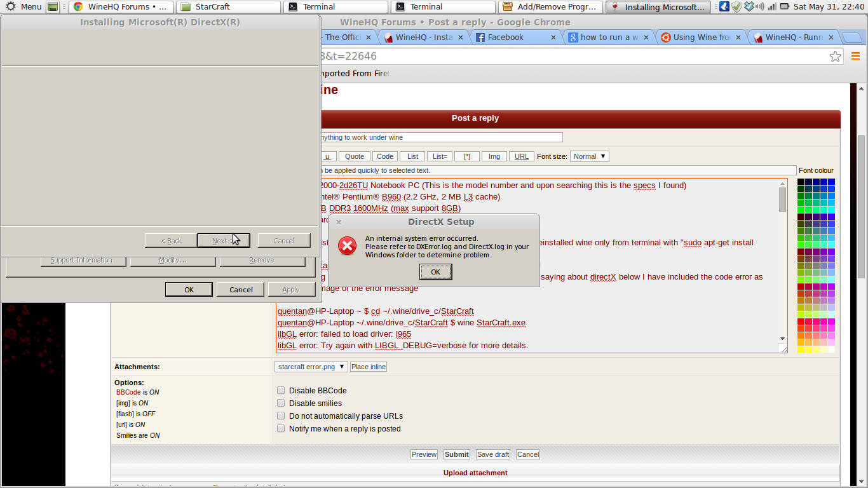The height and width of the screenshot is (488, 868).
Task: Click the reply subject input field
Action: 442,137
